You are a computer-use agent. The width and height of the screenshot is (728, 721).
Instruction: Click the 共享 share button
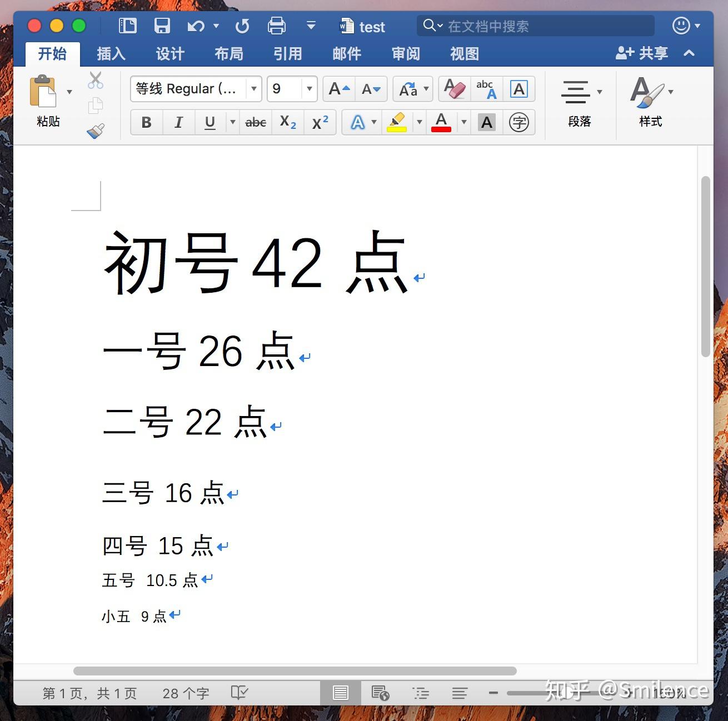pos(642,53)
